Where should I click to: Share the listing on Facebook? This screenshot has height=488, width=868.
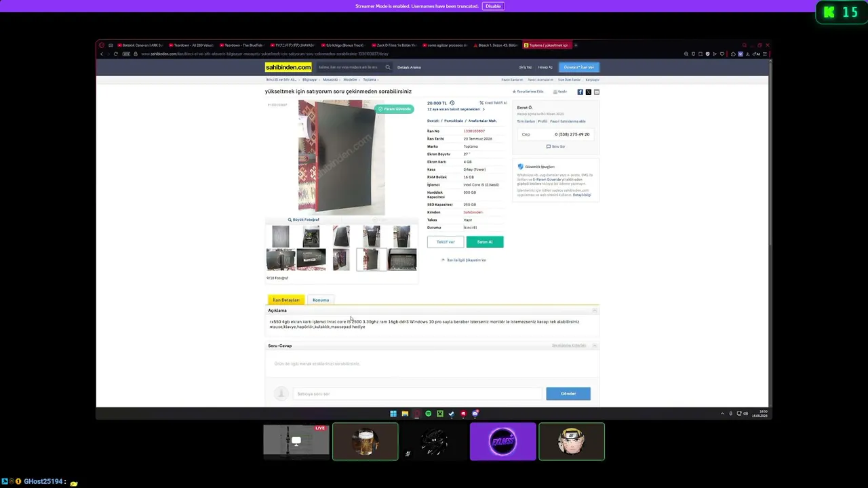pos(580,91)
